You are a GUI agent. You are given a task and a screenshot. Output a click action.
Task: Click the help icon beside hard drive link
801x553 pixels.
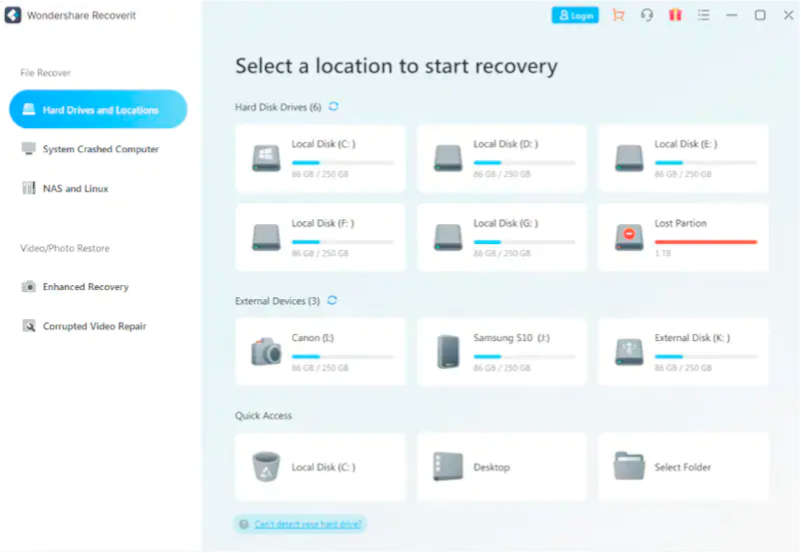[244, 524]
